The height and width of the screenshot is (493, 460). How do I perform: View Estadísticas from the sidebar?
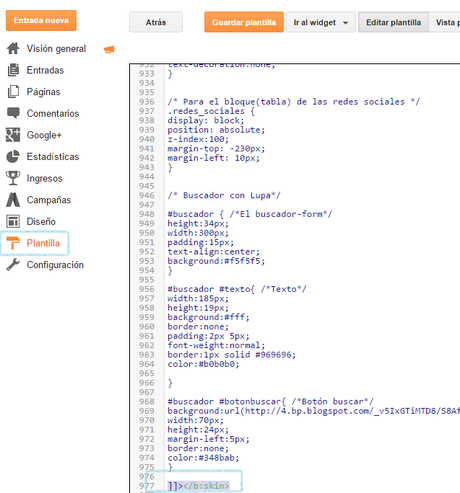pyautogui.click(x=53, y=157)
